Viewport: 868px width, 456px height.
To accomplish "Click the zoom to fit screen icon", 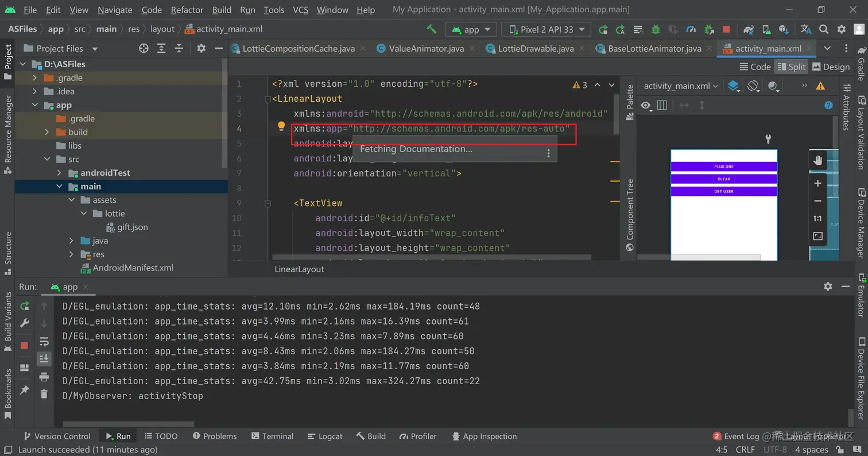I will point(818,236).
